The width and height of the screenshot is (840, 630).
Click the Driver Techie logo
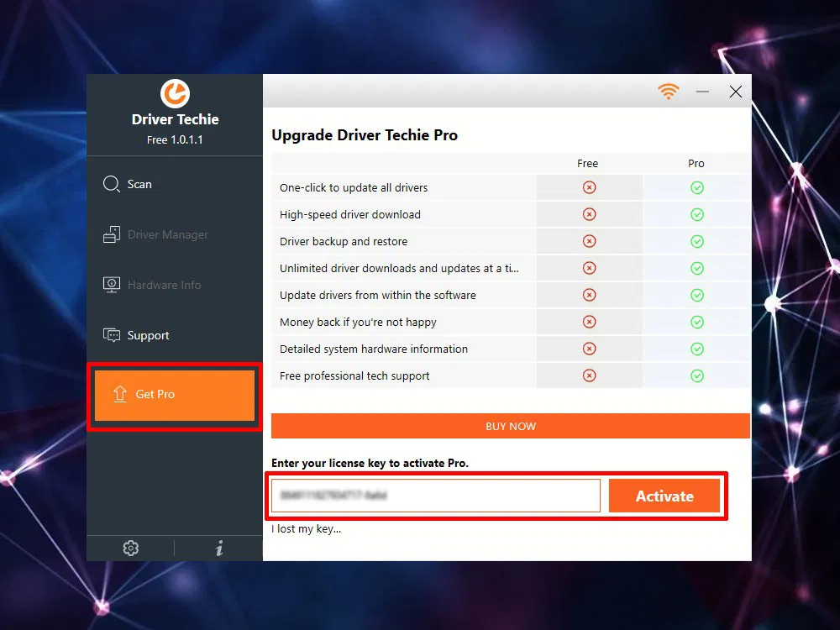[x=174, y=95]
